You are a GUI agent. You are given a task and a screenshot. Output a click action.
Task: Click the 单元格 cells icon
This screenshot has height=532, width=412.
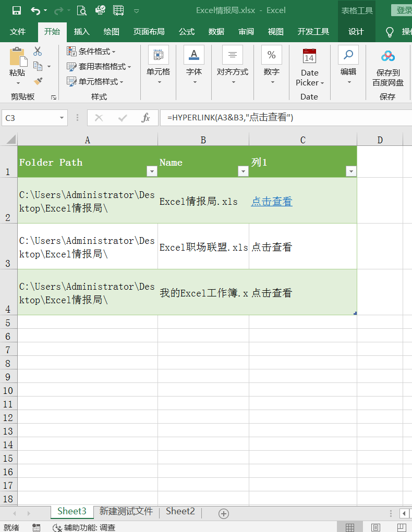pos(158,55)
